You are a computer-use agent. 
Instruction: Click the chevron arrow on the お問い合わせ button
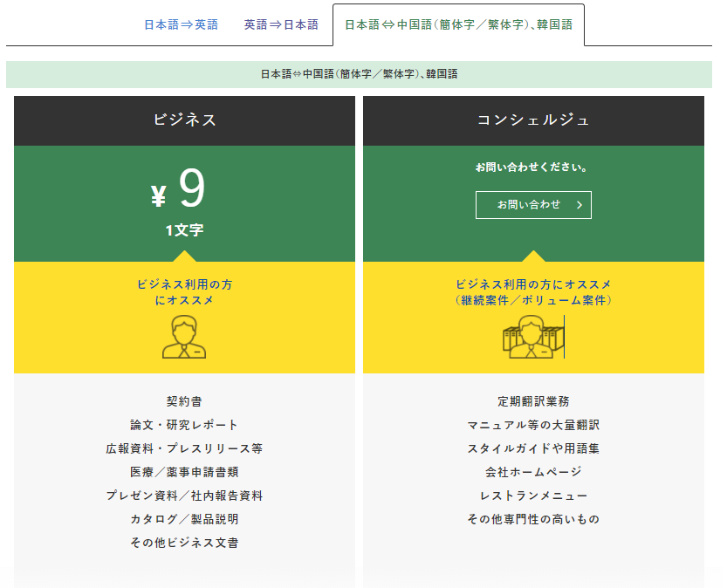tap(580, 205)
